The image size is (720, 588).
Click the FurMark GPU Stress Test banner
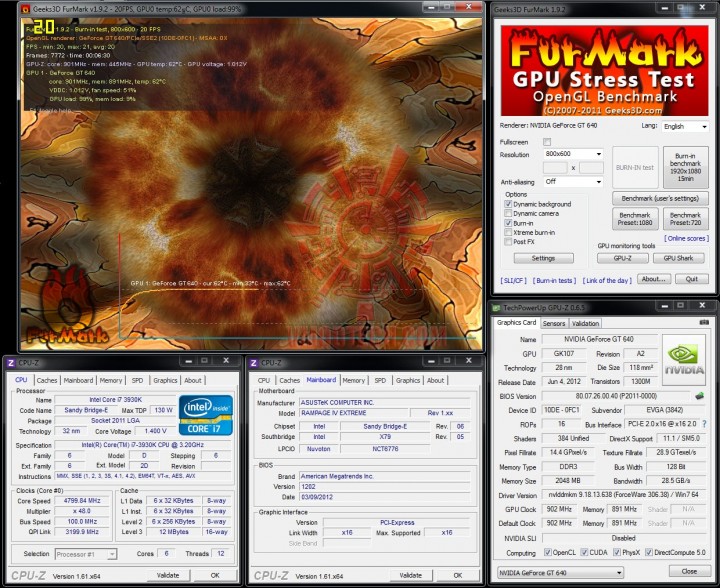coord(604,71)
